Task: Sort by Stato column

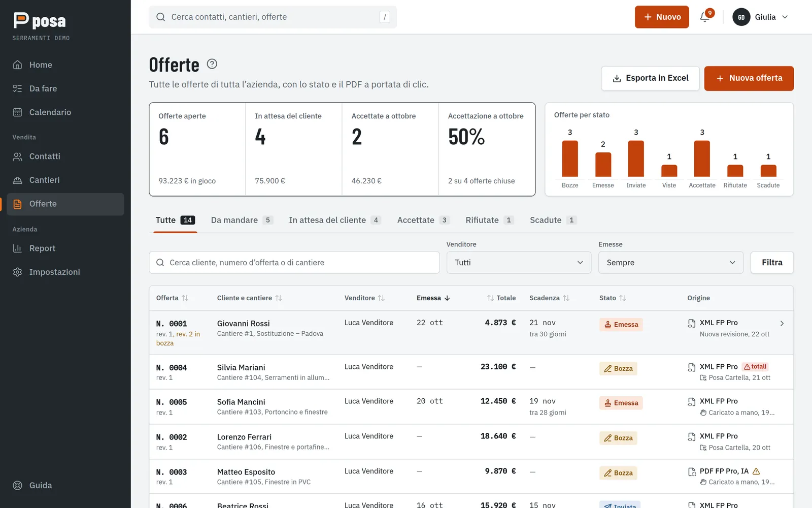Action: click(x=613, y=298)
